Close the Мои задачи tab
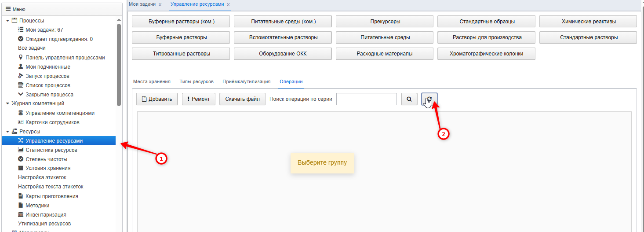Image resolution: width=644 pixels, height=232 pixels. pos(160,4)
